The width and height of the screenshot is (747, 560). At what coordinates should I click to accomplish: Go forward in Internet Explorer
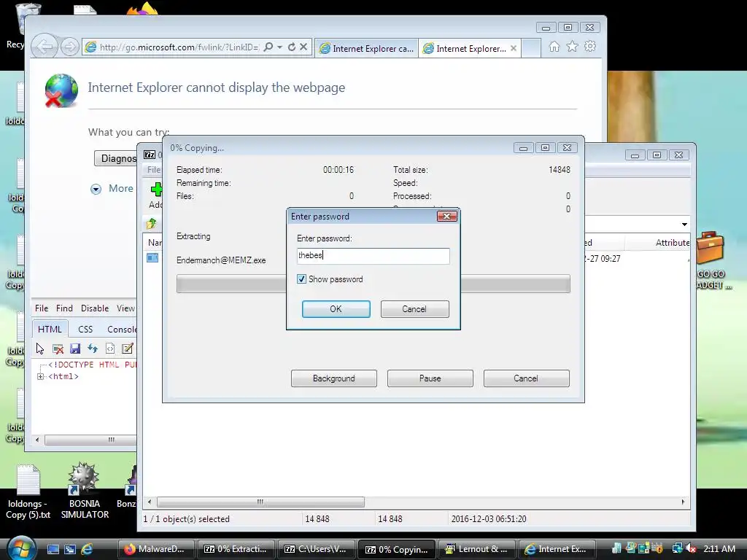coord(70,47)
